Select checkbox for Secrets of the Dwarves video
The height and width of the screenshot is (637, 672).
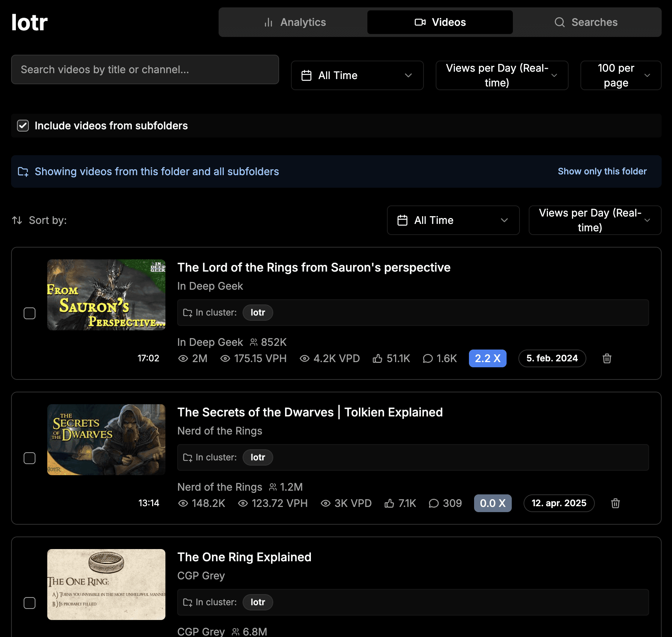pyautogui.click(x=30, y=458)
